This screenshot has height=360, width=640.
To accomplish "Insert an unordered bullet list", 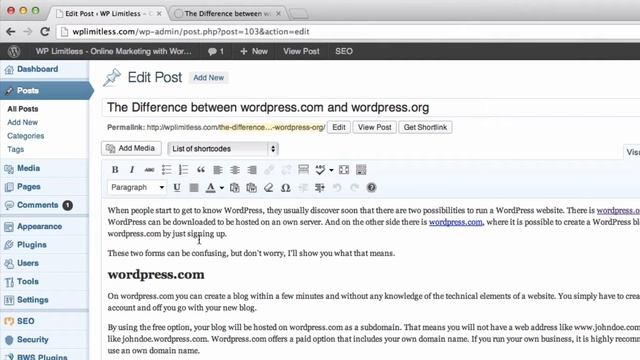I will [x=167, y=170].
